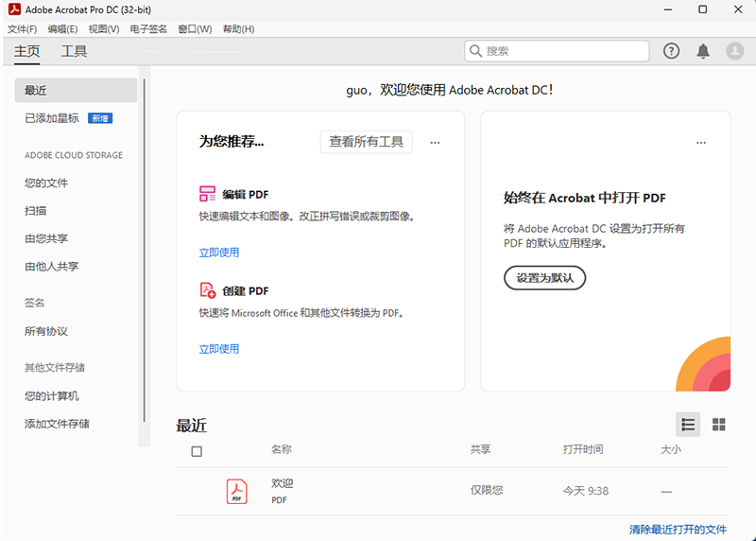Open the user profile avatar icon
Screen dimensions: 756x541
(735, 51)
